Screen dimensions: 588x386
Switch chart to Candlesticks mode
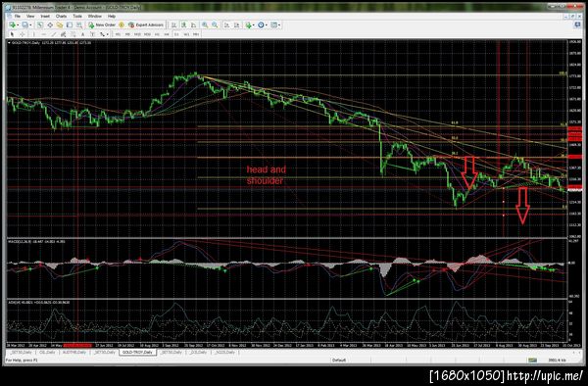click(x=184, y=24)
